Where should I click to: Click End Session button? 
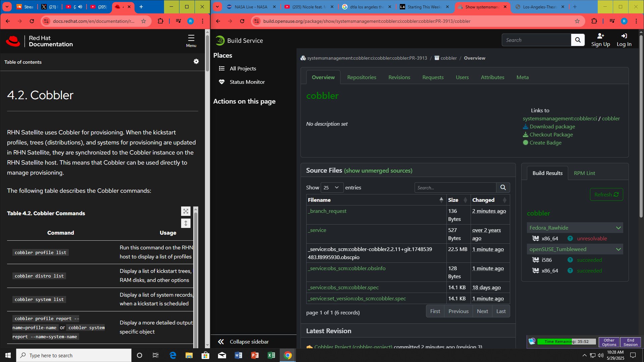[631, 342]
